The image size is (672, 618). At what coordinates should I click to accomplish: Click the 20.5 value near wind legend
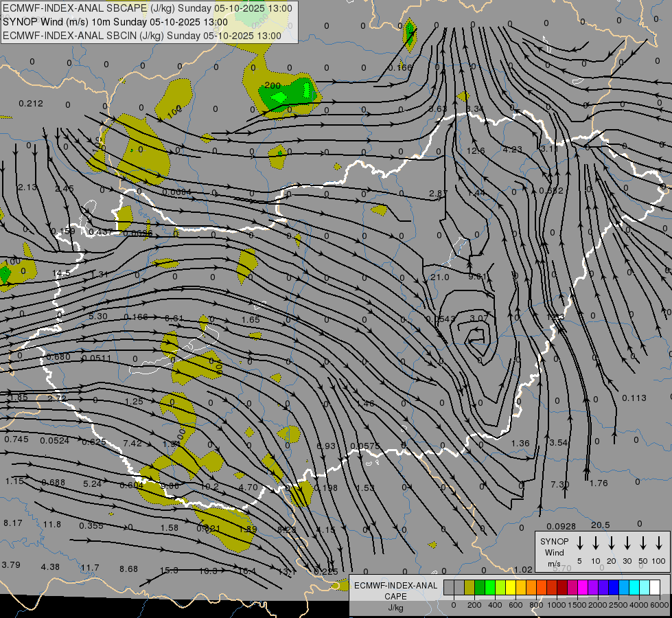tap(601, 525)
